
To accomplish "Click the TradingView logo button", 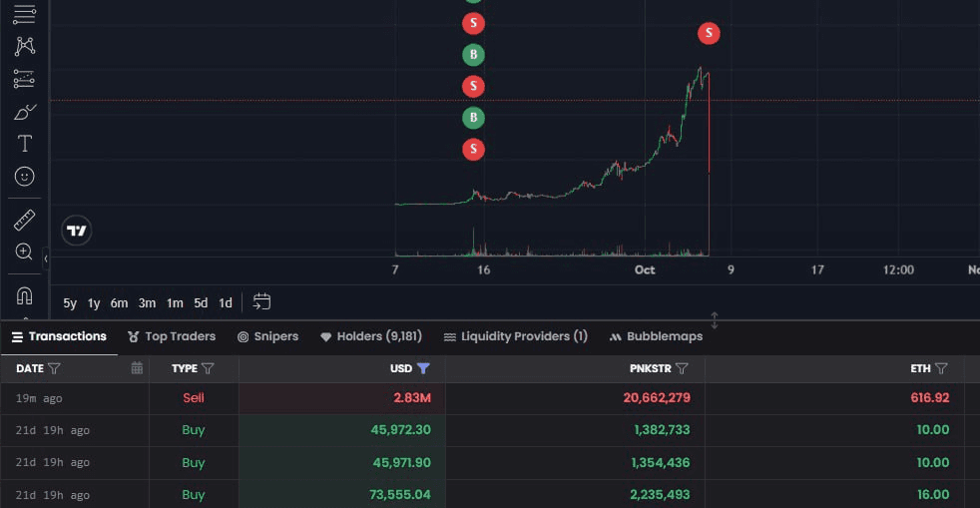I will (76, 231).
